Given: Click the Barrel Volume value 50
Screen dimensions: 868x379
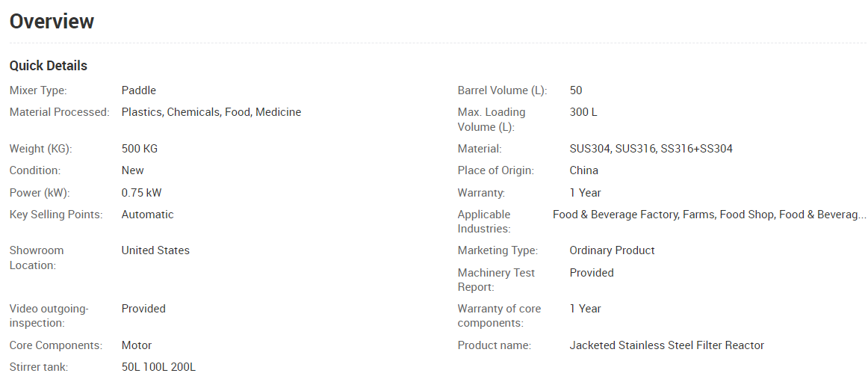Looking at the screenshot, I should tap(576, 90).
